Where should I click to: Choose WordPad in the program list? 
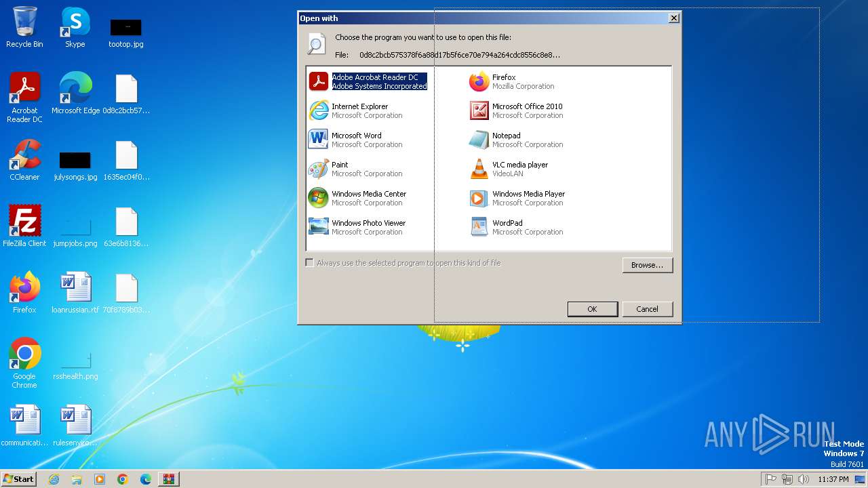(x=516, y=228)
